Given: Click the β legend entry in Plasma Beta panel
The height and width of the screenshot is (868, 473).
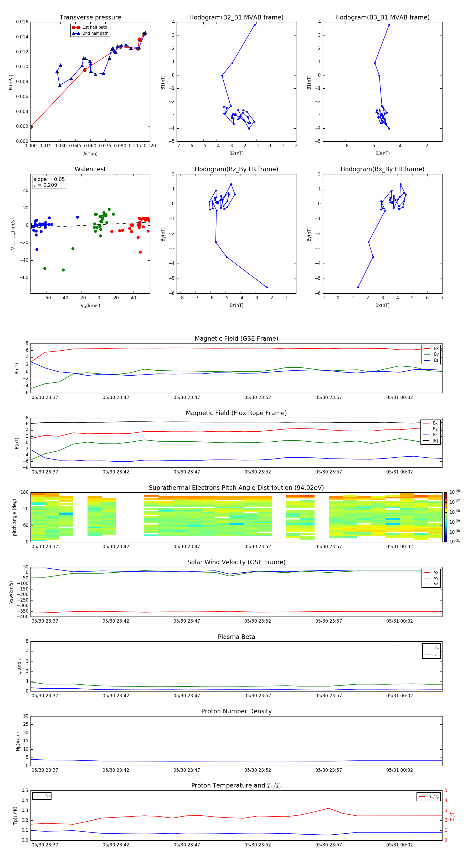Looking at the screenshot, I should click(x=431, y=654).
